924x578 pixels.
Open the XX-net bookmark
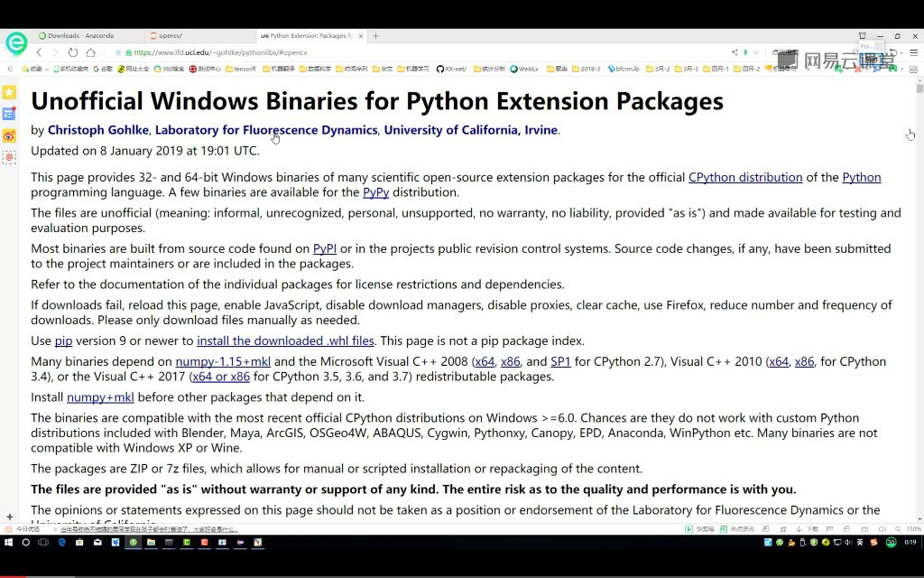(x=451, y=69)
